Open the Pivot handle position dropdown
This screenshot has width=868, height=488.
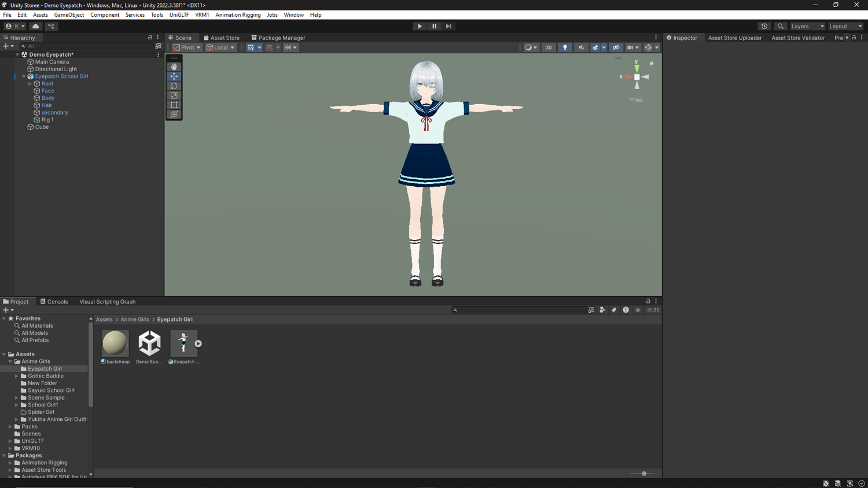point(187,47)
